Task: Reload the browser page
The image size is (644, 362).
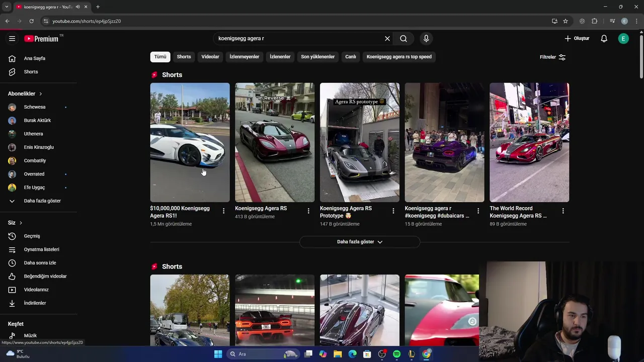Action: [31, 21]
